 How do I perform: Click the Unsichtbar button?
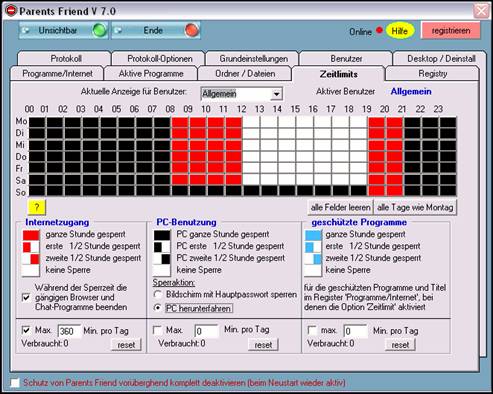64,30
